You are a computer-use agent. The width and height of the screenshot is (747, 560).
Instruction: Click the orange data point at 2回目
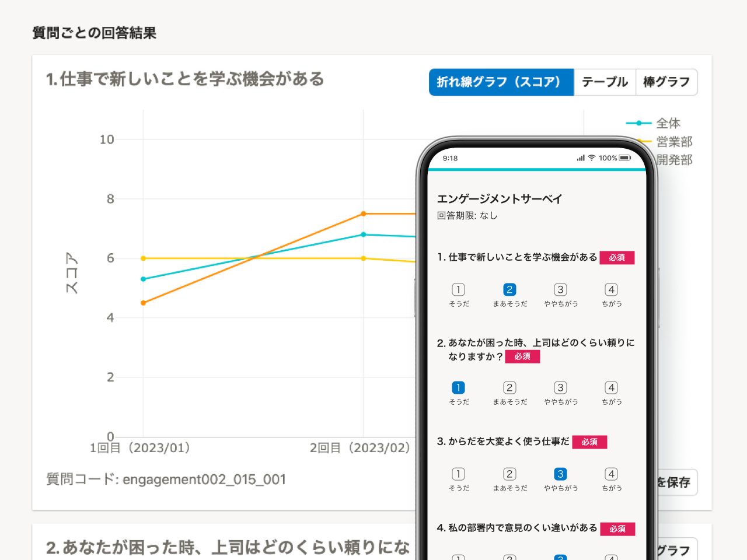tap(362, 213)
